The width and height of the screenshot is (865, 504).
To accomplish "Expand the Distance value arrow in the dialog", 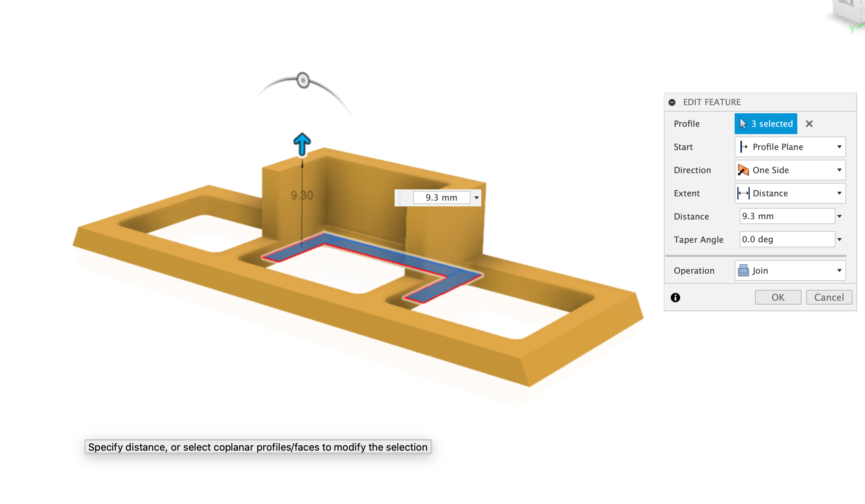I will pos(839,216).
